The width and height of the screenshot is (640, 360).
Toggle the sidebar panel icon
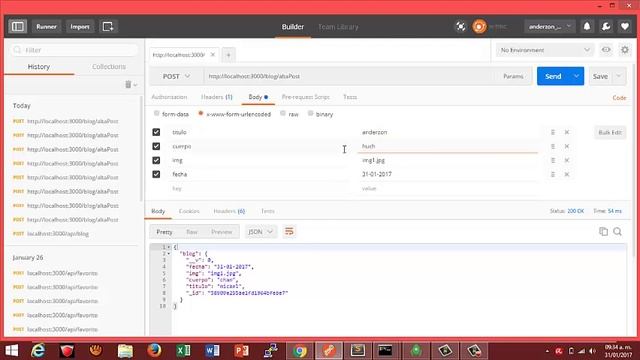pos(18,27)
